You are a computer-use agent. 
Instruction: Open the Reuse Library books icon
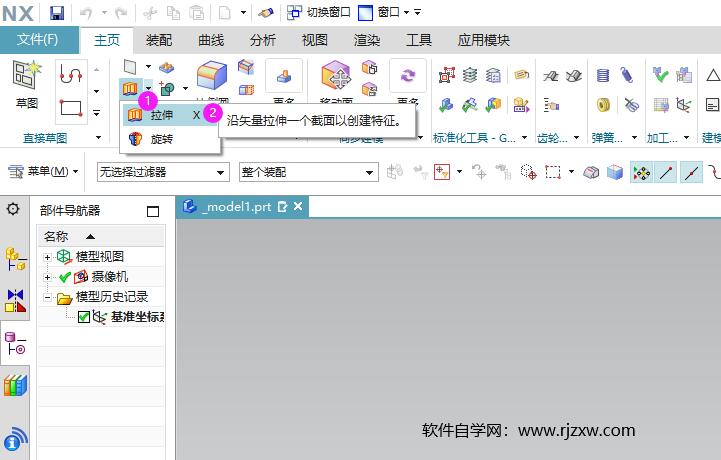tap(15, 385)
